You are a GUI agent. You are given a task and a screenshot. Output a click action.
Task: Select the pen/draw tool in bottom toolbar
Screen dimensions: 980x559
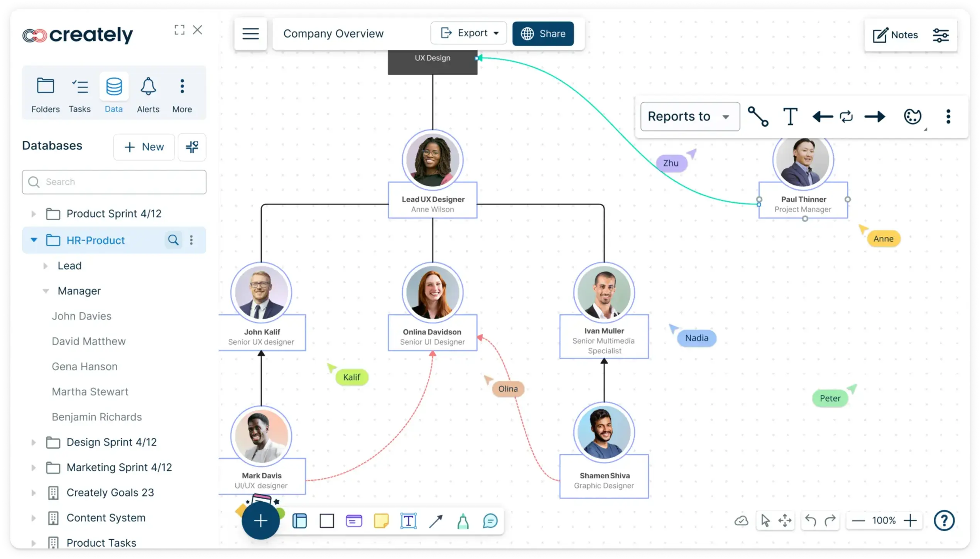(x=463, y=521)
